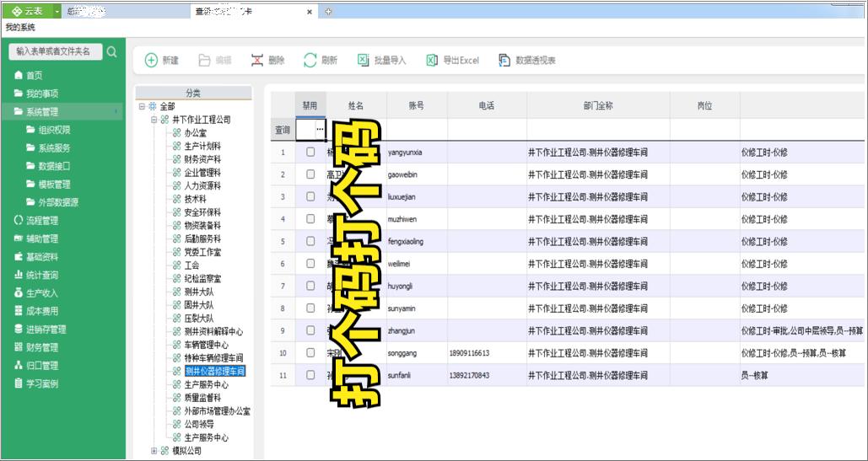
Task: Click the 导出Excel icon
Action: pos(432,60)
